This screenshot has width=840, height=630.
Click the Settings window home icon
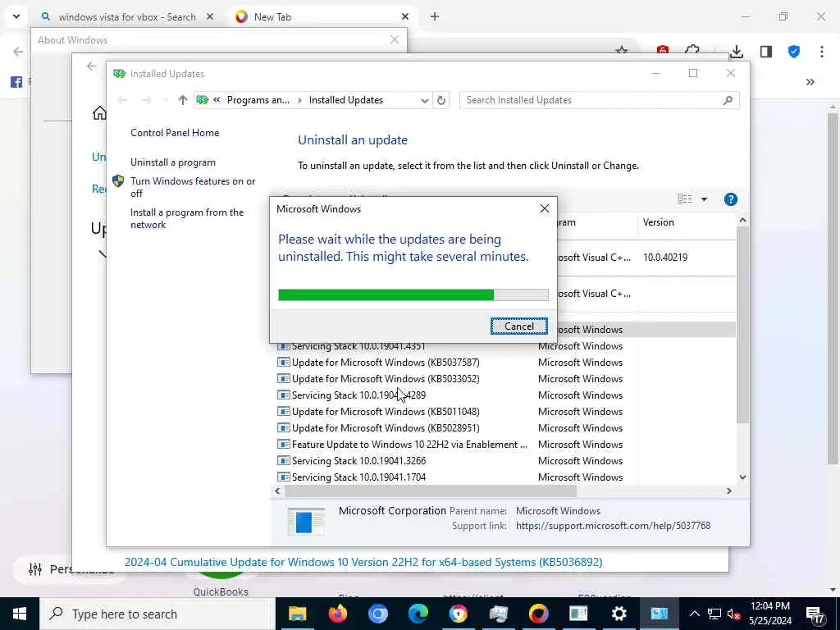99,113
